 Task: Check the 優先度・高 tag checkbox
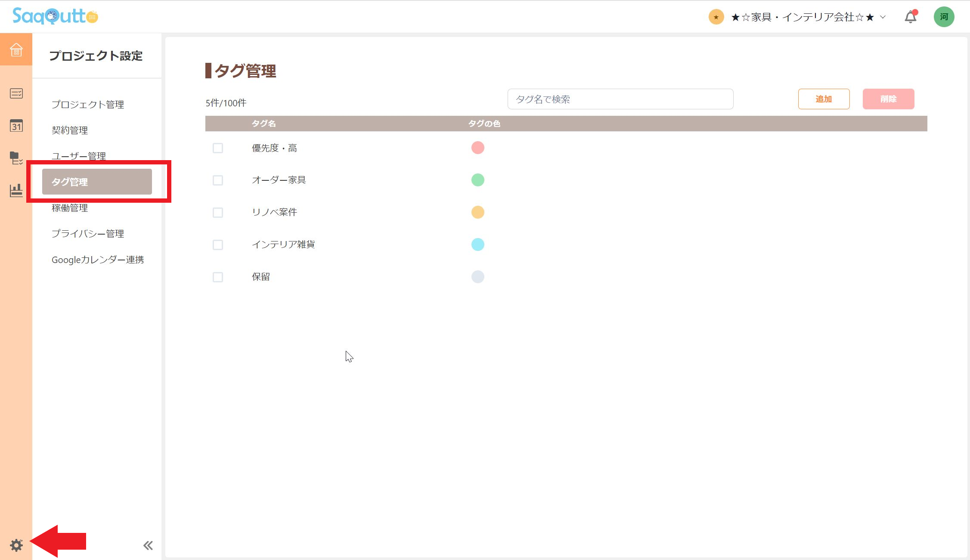point(217,148)
